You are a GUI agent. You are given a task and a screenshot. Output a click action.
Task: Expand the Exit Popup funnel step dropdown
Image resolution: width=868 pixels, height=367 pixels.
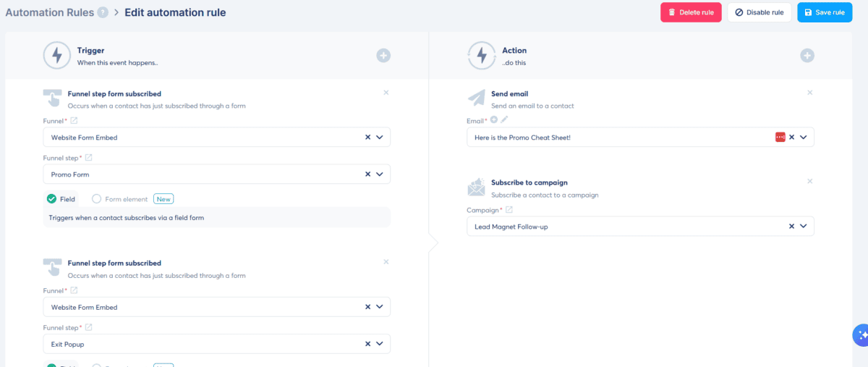379,344
